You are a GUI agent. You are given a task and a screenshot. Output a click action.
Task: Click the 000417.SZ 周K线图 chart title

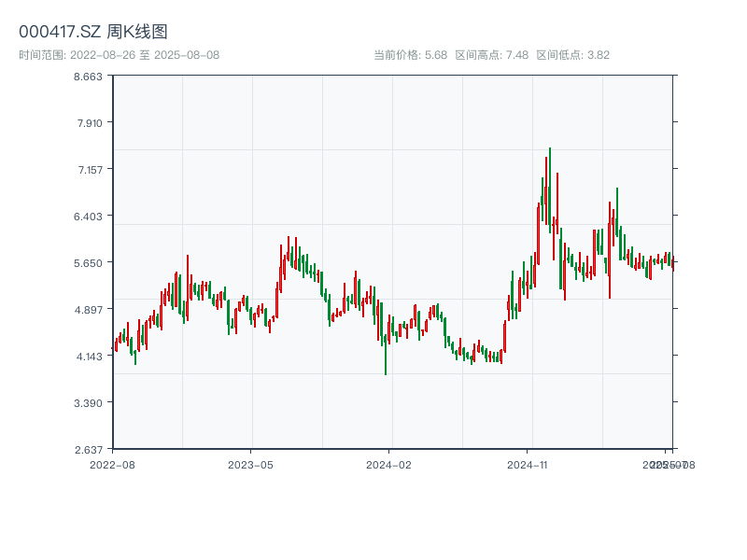(93, 32)
